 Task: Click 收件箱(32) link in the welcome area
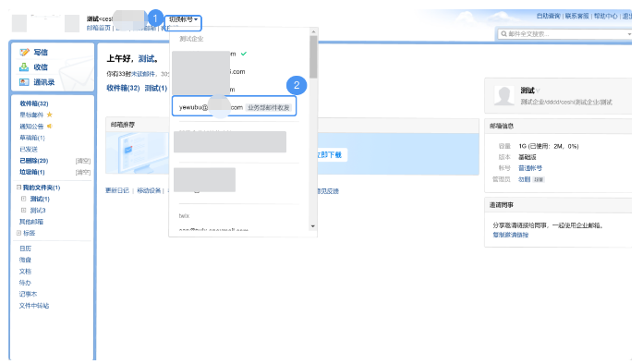coord(123,88)
